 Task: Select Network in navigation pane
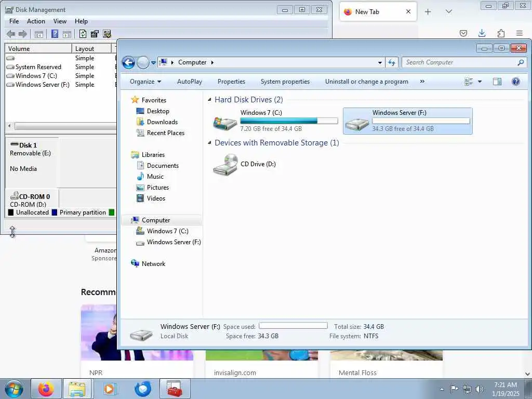(x=153, y=263)
